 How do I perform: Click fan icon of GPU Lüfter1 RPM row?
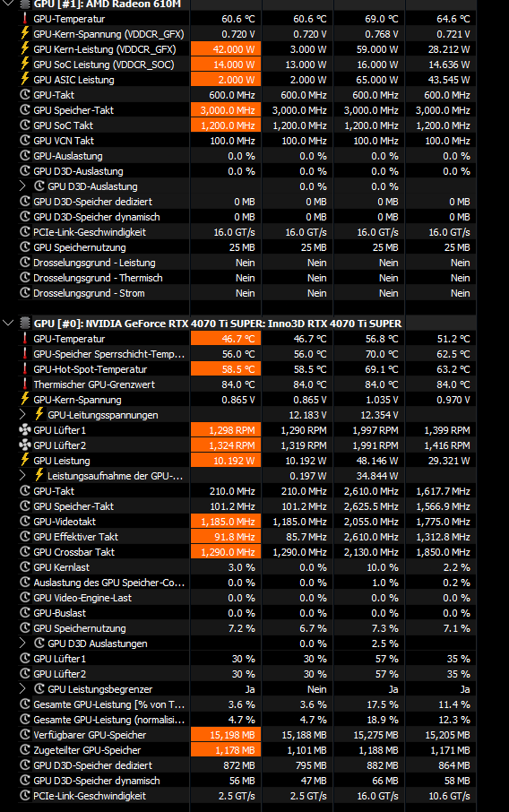[x=25, y=430]
